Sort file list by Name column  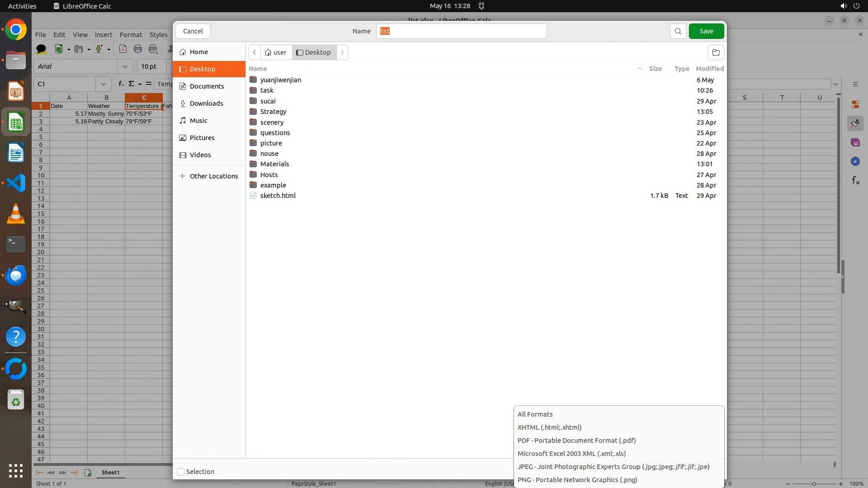point(258,69)
